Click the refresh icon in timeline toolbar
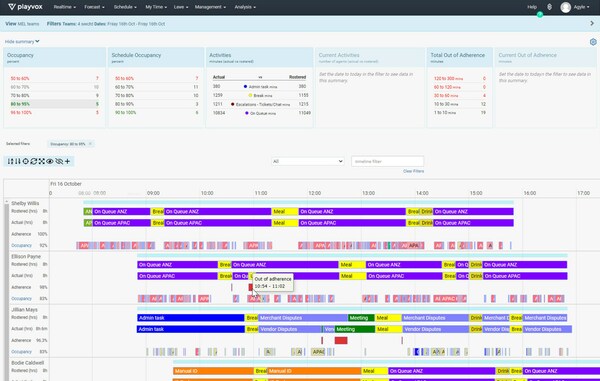This screenshot has height=381, width=600. point(34,161)
